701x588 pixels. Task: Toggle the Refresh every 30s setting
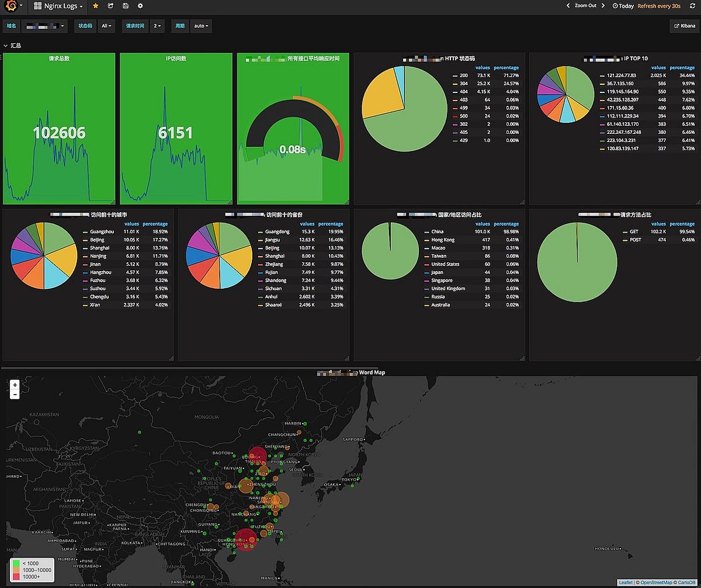pos(658,6)
